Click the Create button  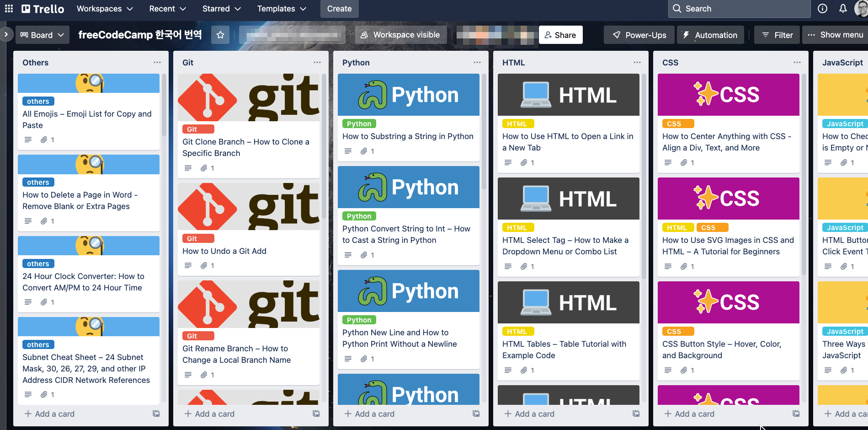(339, 9)
